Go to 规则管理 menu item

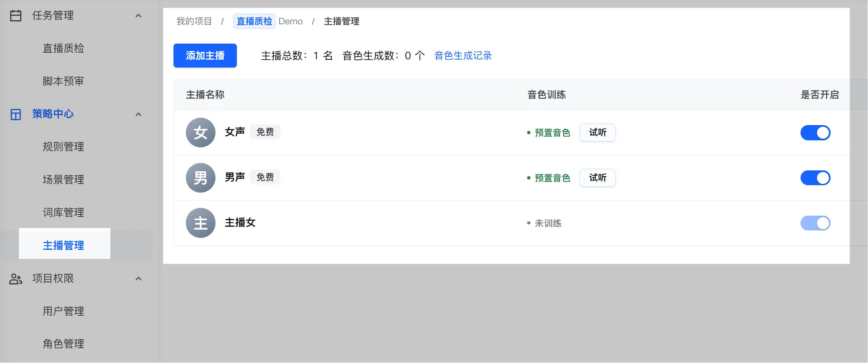click(63, 147)
